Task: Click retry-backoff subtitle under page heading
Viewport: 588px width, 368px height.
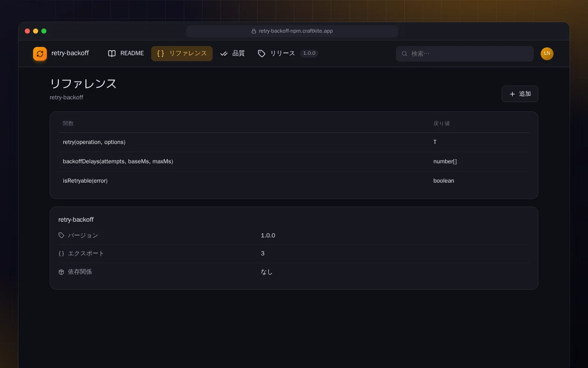Action: (66, 98)
